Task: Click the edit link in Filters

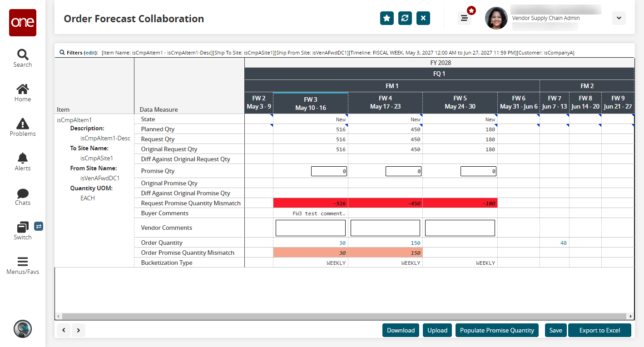Action: [91, 53]
